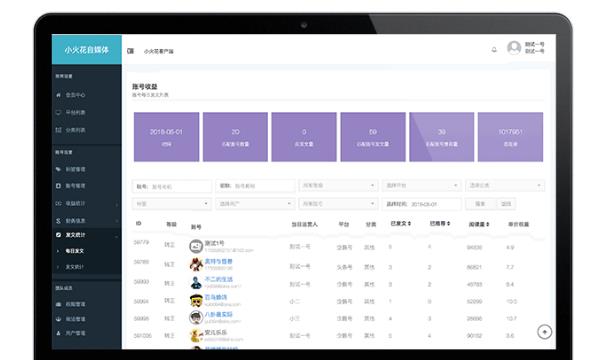This screenshot has height=360, width=595.
Task: Open the 选择平台 dropdown
Action: [x=422, y=186]
